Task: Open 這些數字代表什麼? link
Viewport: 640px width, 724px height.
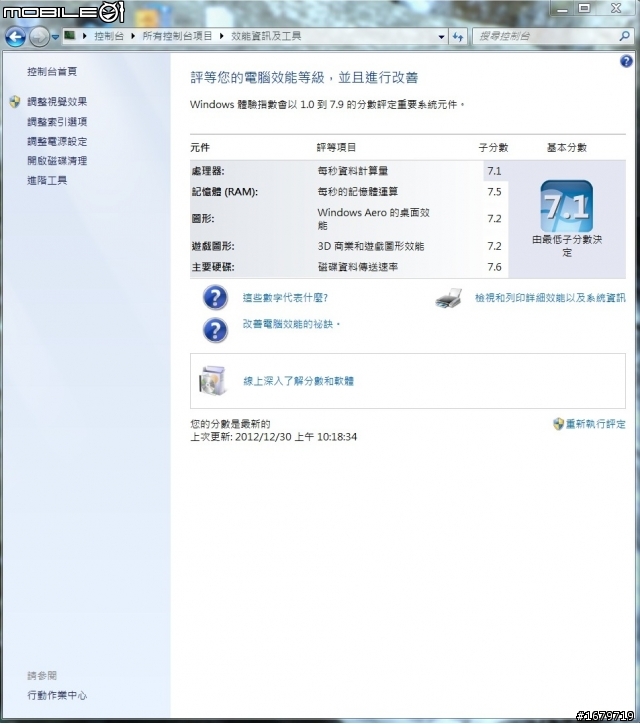Action: tap(285, 298)
